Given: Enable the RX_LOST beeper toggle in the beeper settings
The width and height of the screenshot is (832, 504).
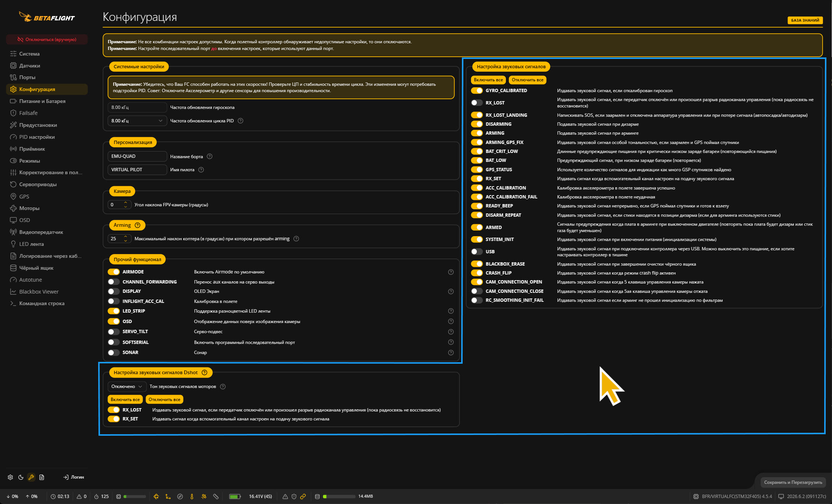Looking at the screenshot, I should pos(477,103).
